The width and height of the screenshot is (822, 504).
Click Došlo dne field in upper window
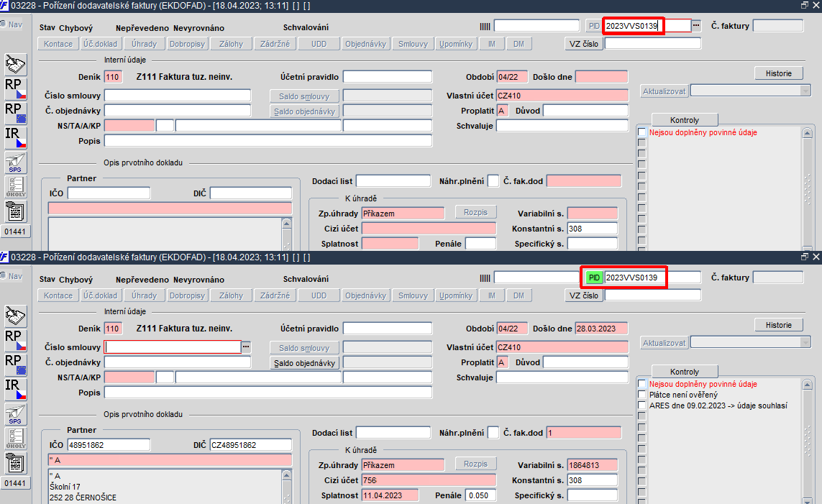point(601,77)
